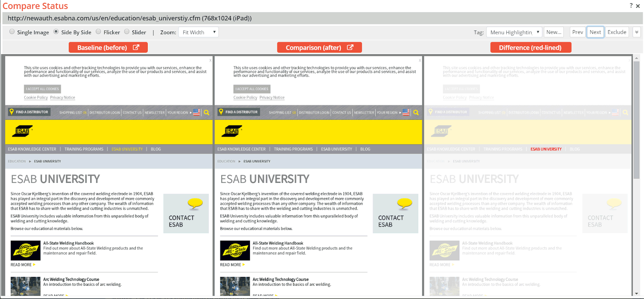Go to Prev comparison
Viewport: 644px width, 299px height.
(x=578, y=32)
